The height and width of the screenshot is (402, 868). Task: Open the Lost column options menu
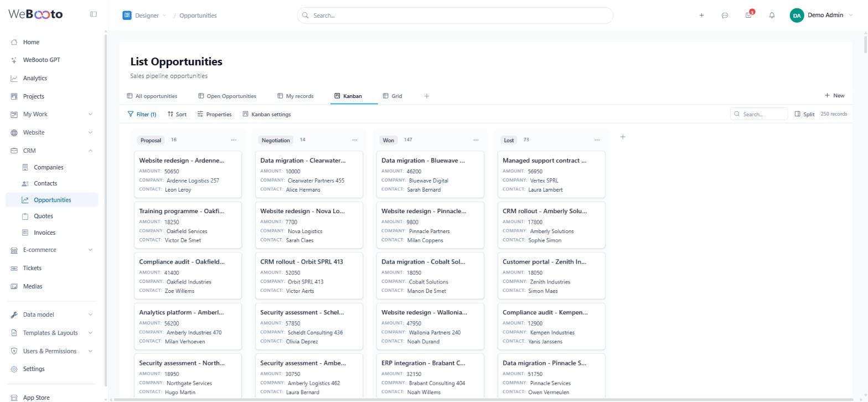(x=597, y=140)
